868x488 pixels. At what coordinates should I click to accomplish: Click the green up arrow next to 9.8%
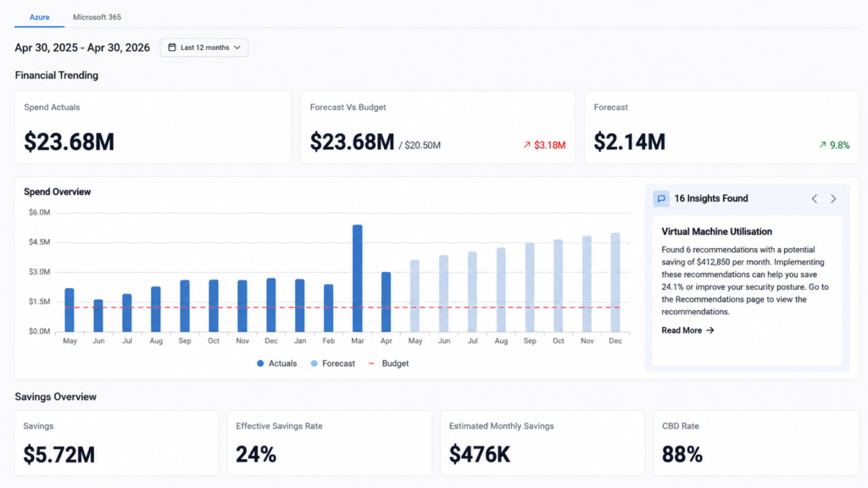click(x=822, y=145)
